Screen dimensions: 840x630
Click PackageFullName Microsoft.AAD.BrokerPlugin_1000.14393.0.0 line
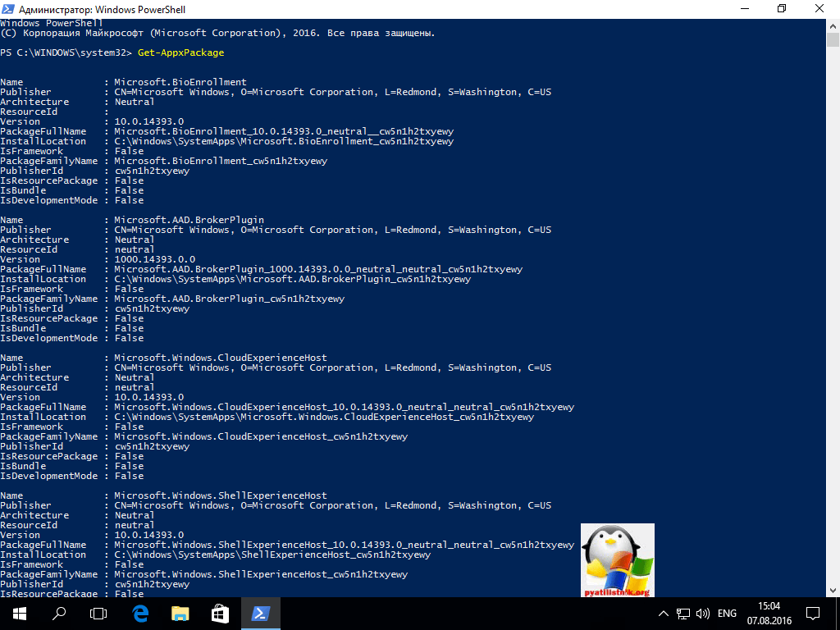click(318, 269)
